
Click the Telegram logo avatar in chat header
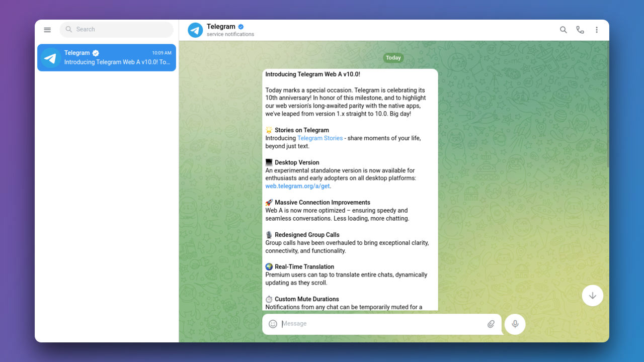click(x=195, y=30)
